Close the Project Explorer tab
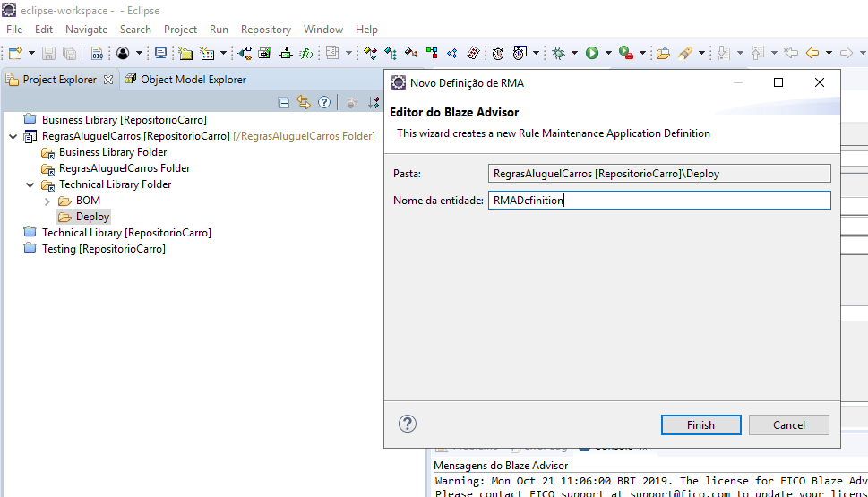Screen dimensions: 868x497 [x=108, y=80]
